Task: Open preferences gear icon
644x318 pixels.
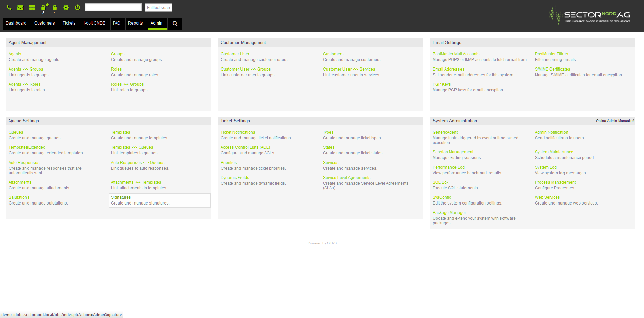Action: [x=66, y=7]
